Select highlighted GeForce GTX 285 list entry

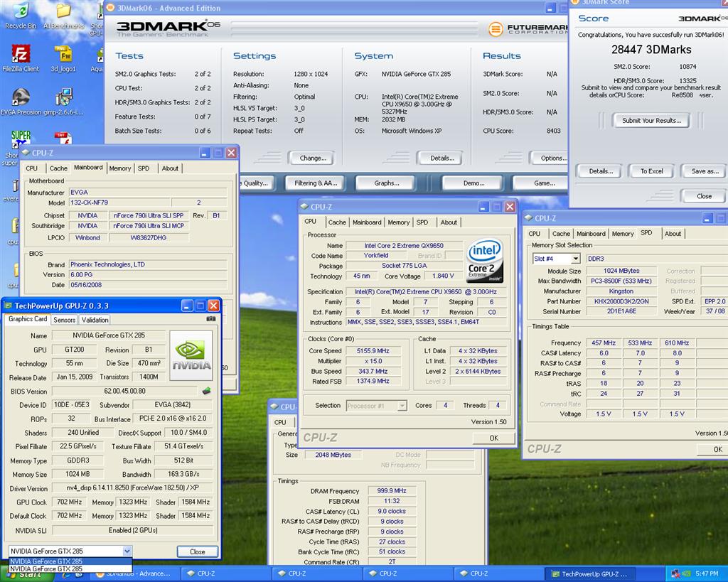click(x=70, y=561)
